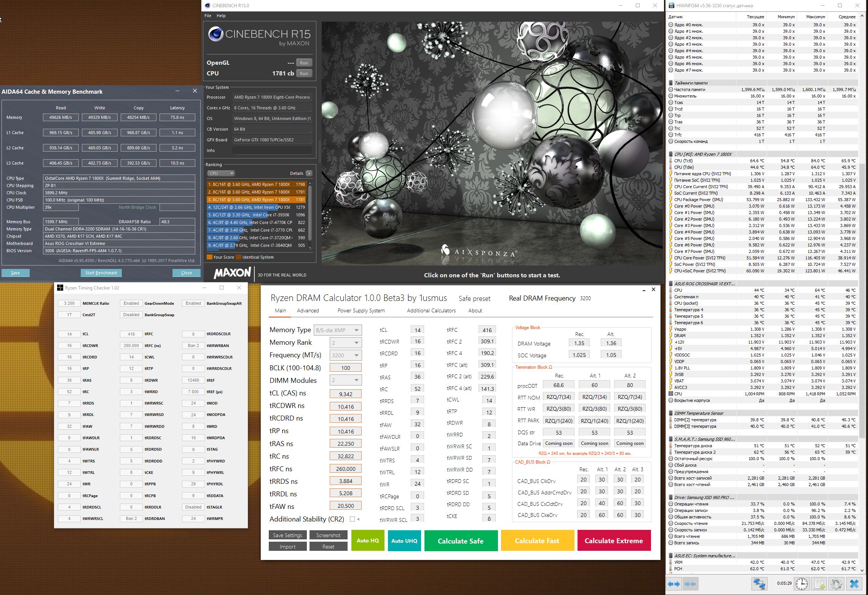Open the Memory Type dropdown
The image size is (868, 595).
338,330
